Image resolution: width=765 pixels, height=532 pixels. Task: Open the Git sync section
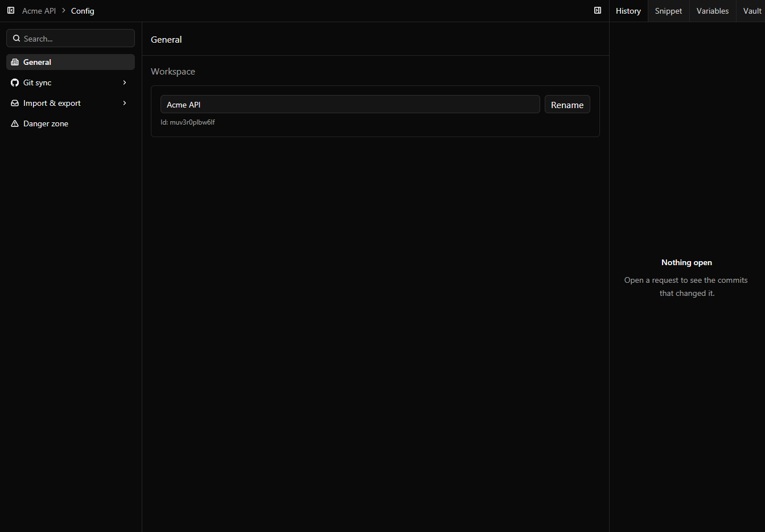pos(71,83)
